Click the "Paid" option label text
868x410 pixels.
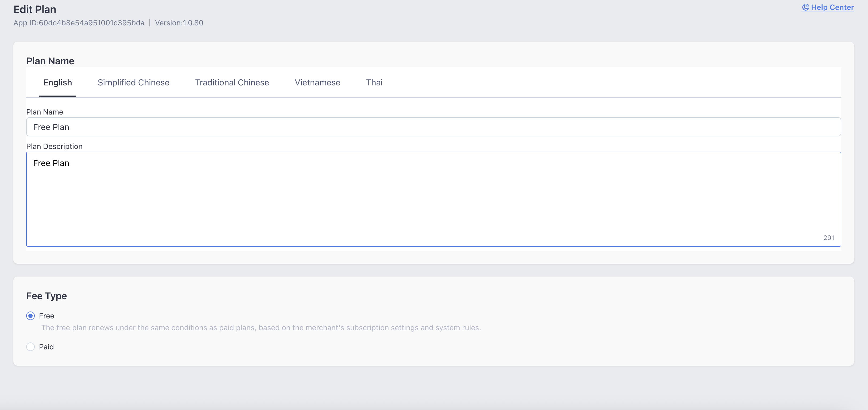[46, 347]
